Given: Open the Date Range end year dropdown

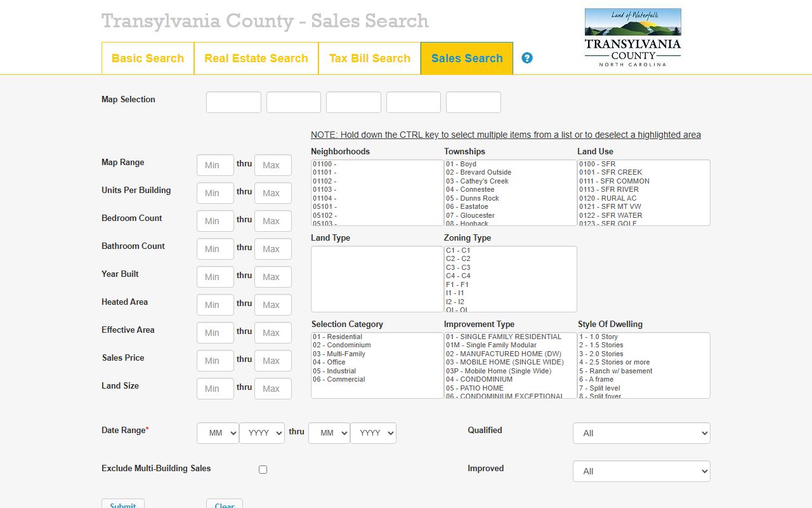Looking at the screenshot, I should 373,433.
